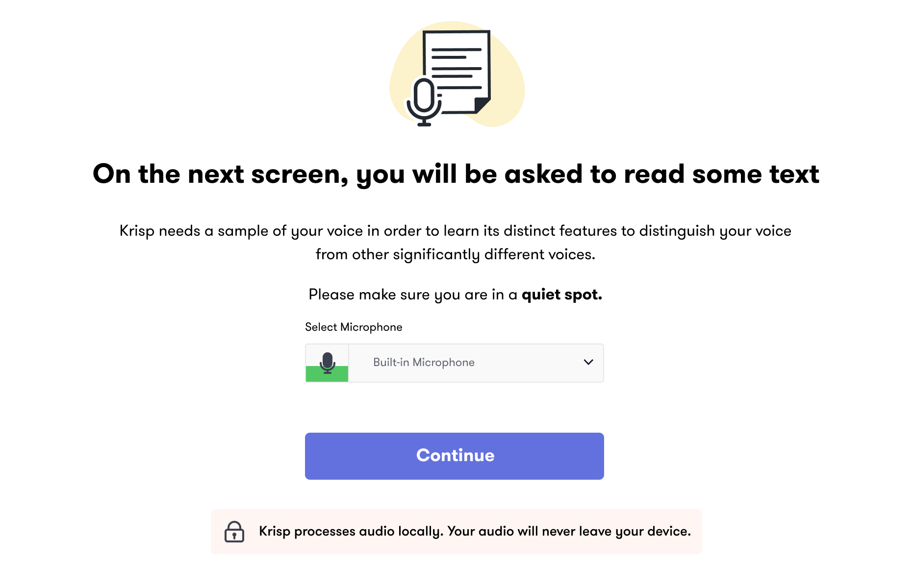Click the large microphone illustration icon
The width and height of the screenshot is (914, 588).
[424, 102]
